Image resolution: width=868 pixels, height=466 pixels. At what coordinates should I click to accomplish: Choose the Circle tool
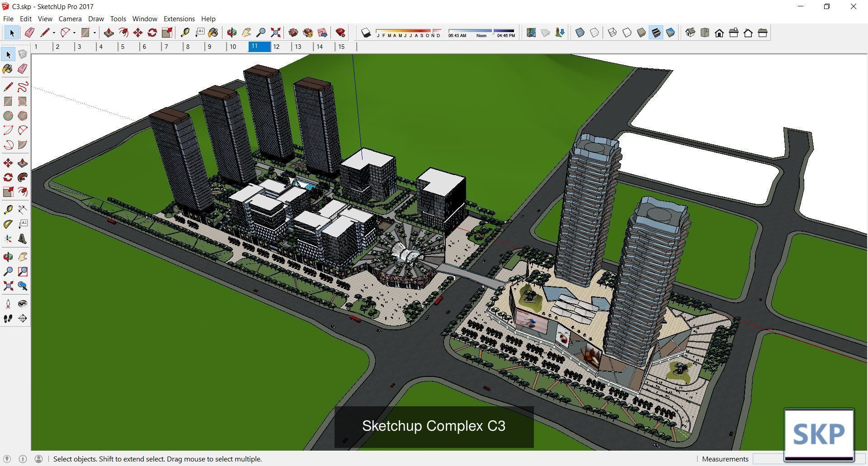pyautogui.click(x=8, y=116)
